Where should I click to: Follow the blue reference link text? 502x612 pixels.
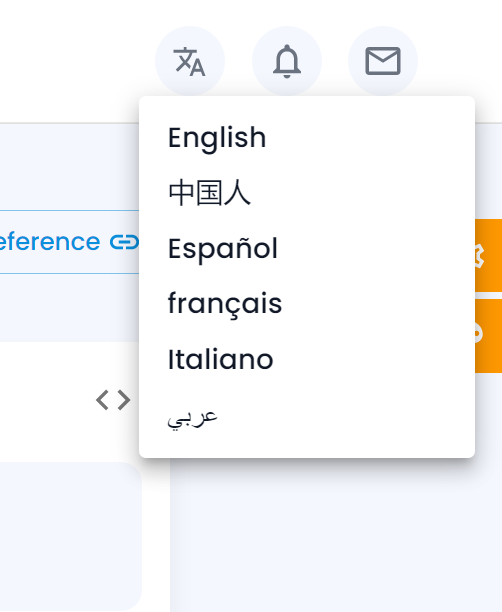pyautogui.click(x=50, y=242)
